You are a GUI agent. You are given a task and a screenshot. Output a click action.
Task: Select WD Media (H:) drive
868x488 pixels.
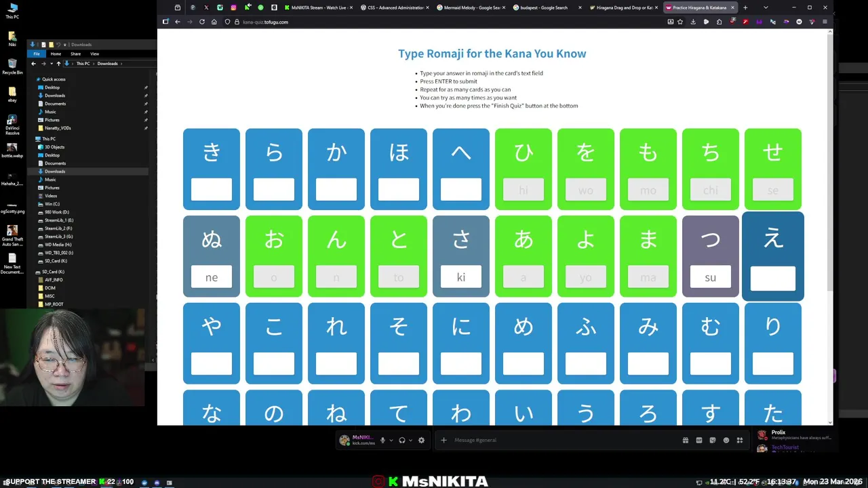click(58, 245)
